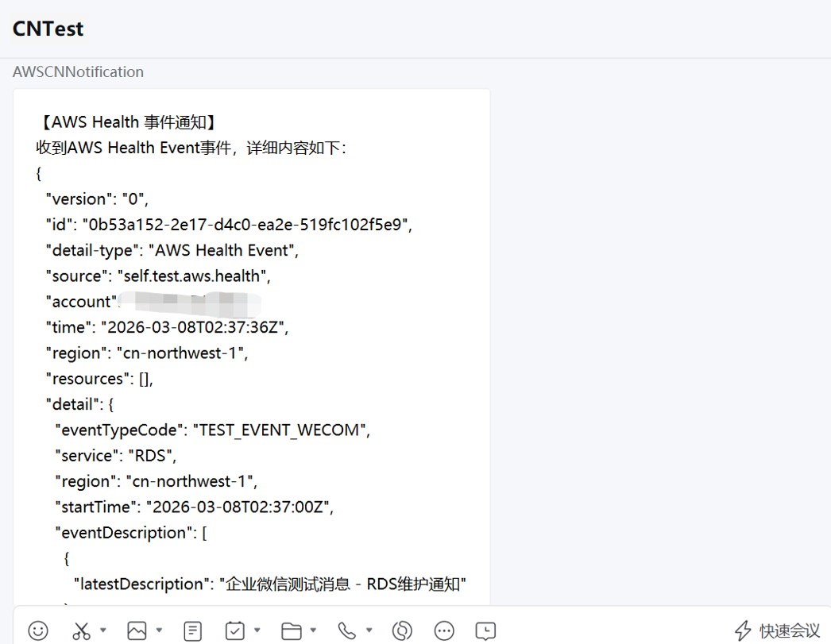Viewport: 831px width, 644px height.
Task: Click the task/schedule calendar icon
Action: 235,631
